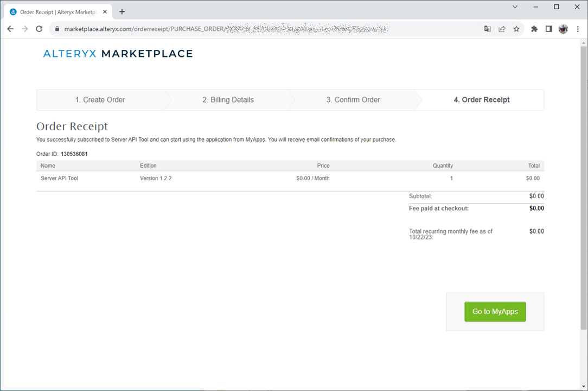Open the Chrome profile avatar
This screenshot has width=588, height=391.
(x=563, y=29)
